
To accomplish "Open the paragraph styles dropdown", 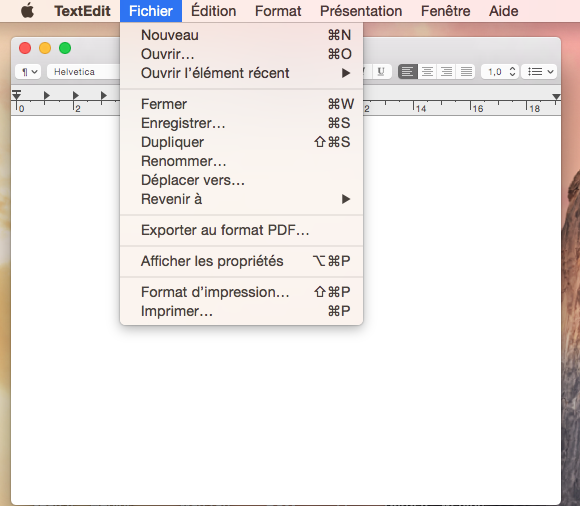I will pos(28,72).
